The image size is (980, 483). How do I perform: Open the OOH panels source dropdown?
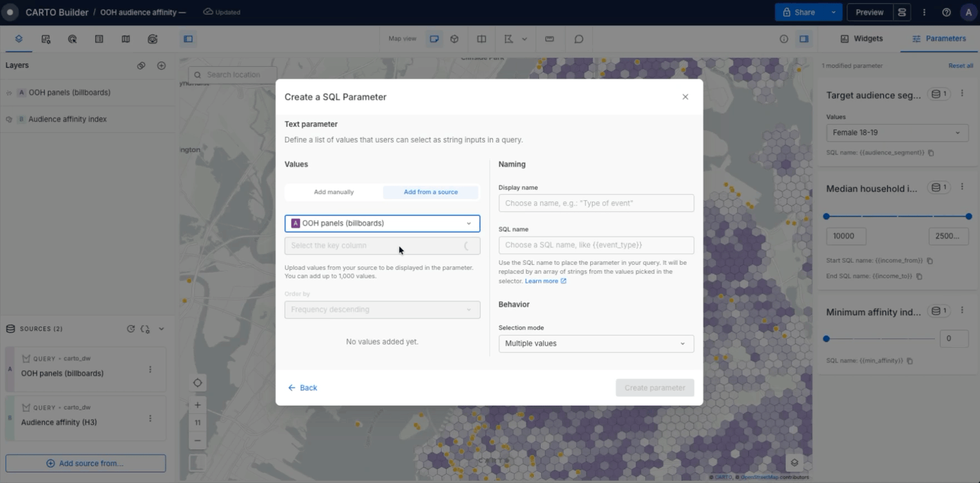(x=382, y=223)
